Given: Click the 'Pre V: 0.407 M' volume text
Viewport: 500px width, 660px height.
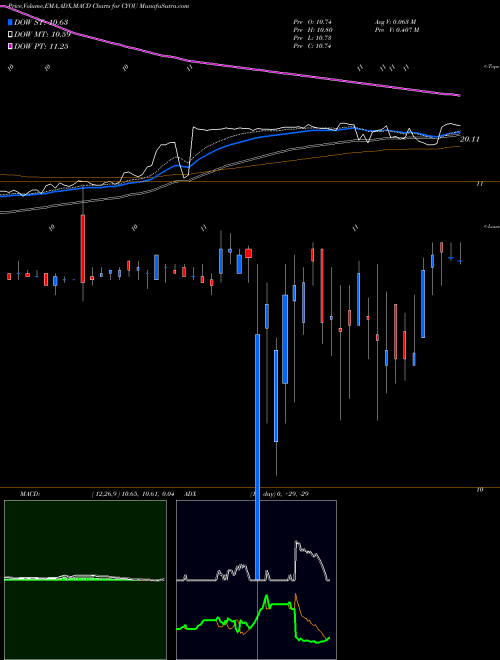Looking at the screenshot, I should click(396, 30).
